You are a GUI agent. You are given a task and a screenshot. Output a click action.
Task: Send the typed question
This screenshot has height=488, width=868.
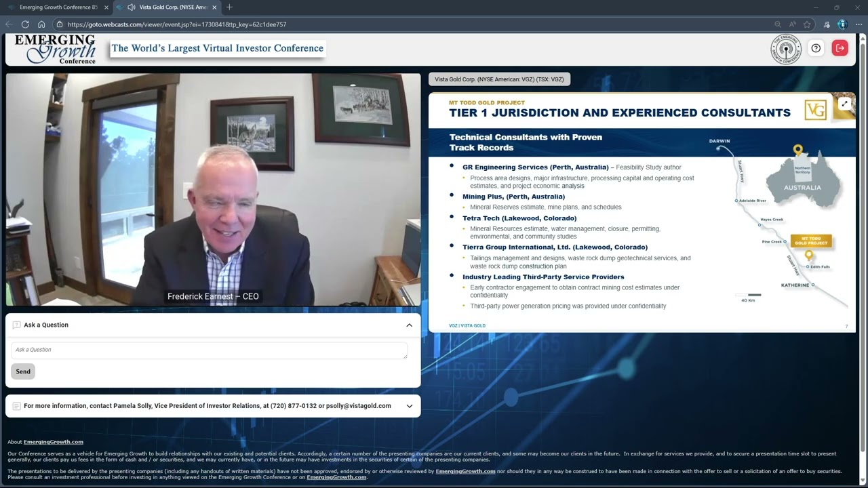point(23,371)
